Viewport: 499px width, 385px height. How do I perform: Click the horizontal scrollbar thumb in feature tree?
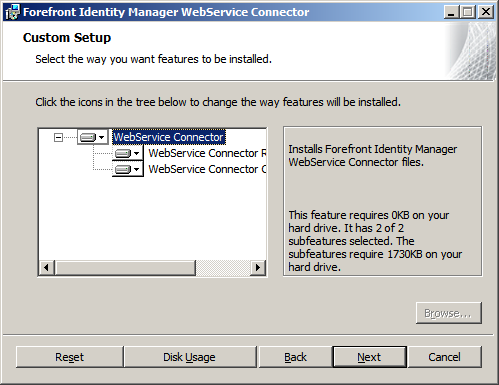(125, 267)
